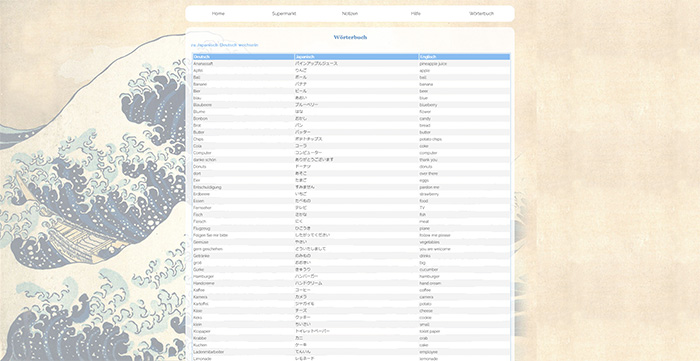This screenshot has height=361, width=700.
Task: Click the Deutsch column header
Action: pyautogui.click(x=243, y=57)
